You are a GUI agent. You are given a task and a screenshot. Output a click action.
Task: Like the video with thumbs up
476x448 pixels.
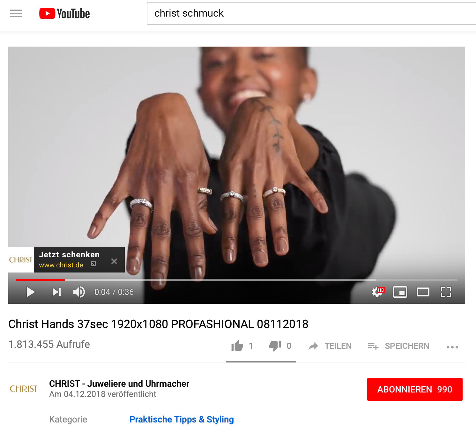[242, 346]
